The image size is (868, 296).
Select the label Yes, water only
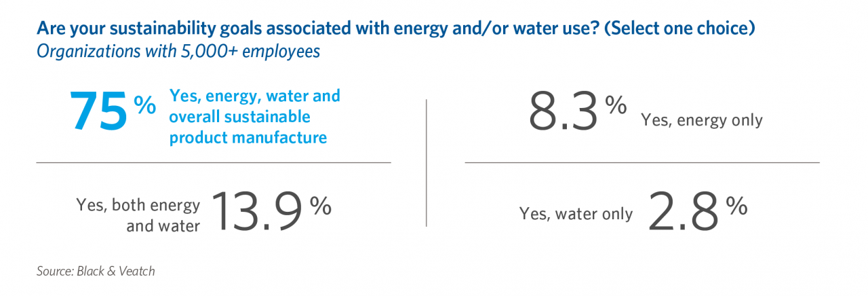click(576, 214)
